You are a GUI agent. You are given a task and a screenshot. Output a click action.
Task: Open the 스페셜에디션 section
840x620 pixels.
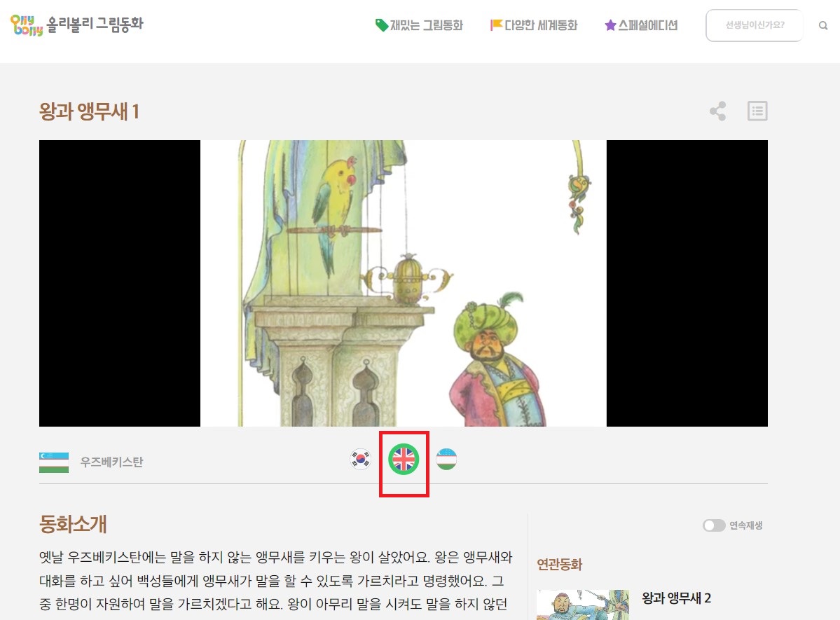click(x=642, y=24)
